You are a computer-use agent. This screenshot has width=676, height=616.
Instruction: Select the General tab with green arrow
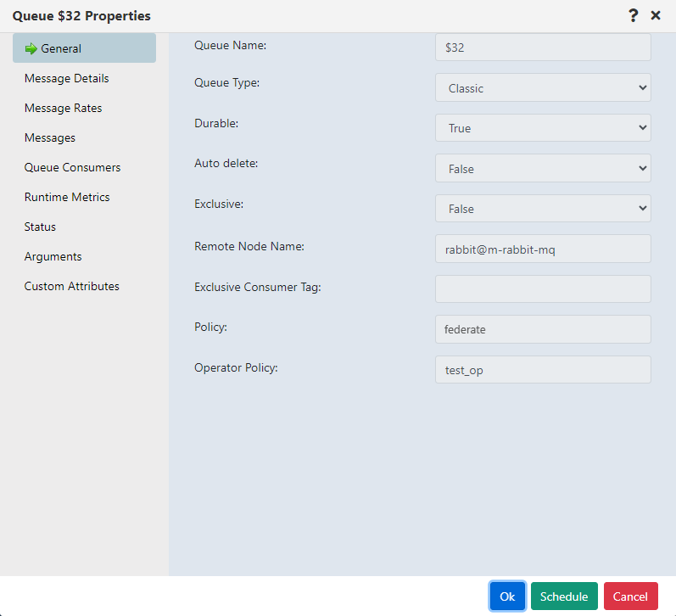[84, 48]
